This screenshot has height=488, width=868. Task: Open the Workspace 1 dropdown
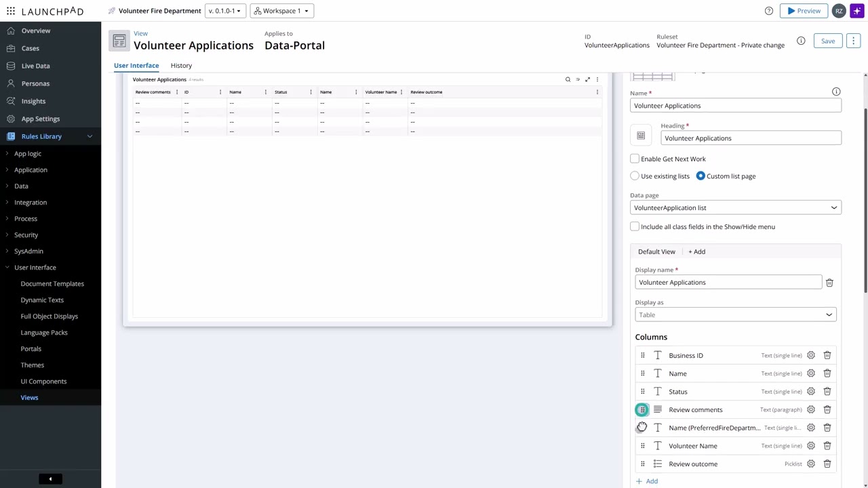tap(281, 11)
